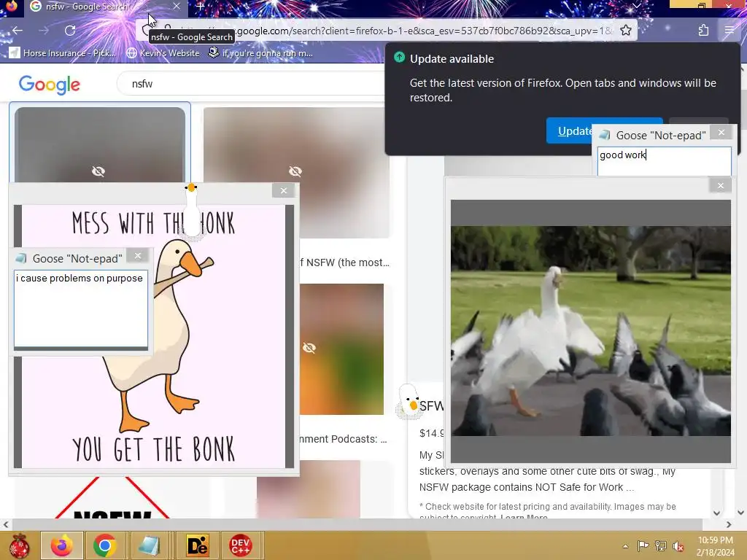Image resolution: width=747 pixels, height=560 pixels.
Task: Click the green Update available arrow icon
Action: pyautogui.click(x=399, y=58)
